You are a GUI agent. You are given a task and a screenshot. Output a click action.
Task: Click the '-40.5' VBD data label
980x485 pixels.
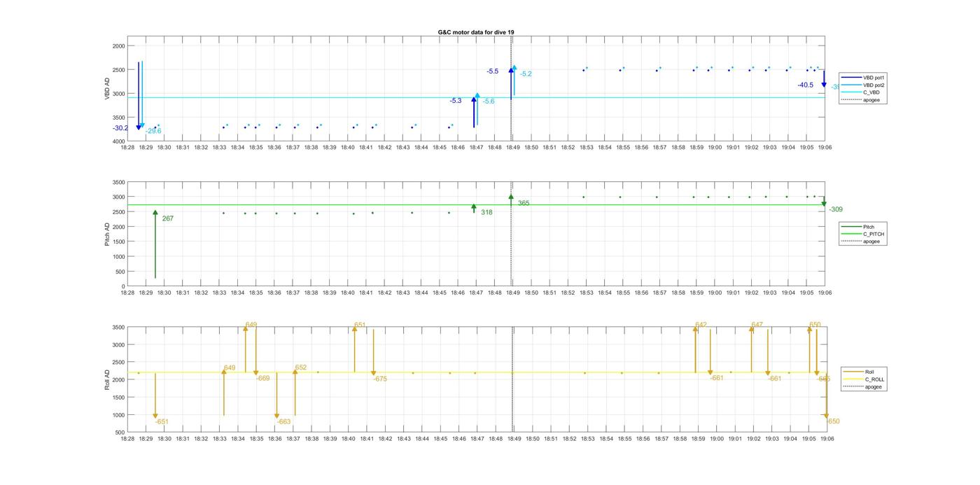[806, 85]
